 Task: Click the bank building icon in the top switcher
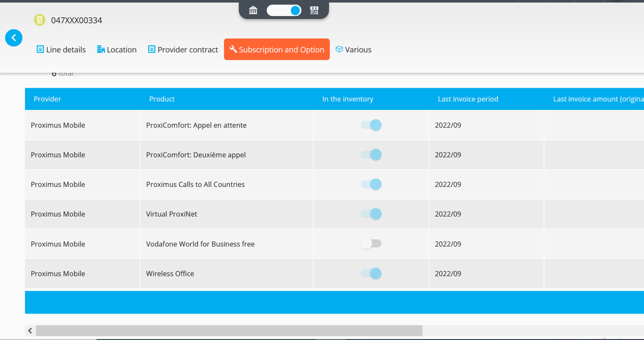coord(253,10)
